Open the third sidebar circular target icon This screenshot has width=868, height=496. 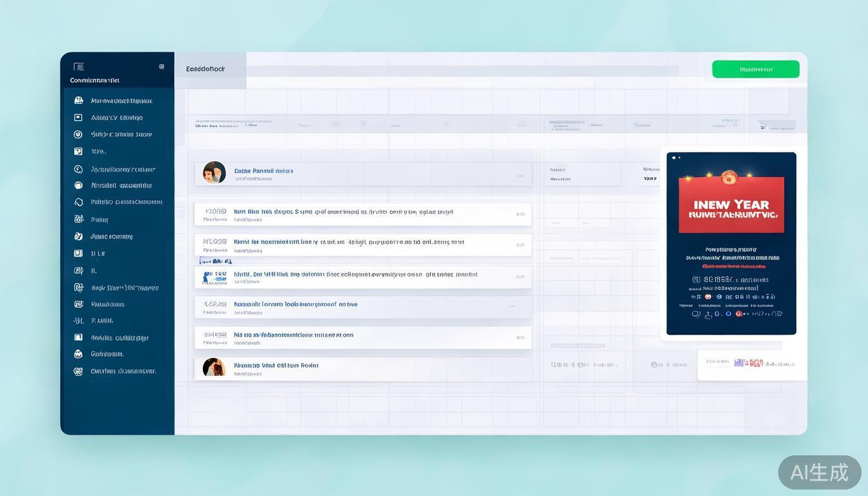point(78,134)
